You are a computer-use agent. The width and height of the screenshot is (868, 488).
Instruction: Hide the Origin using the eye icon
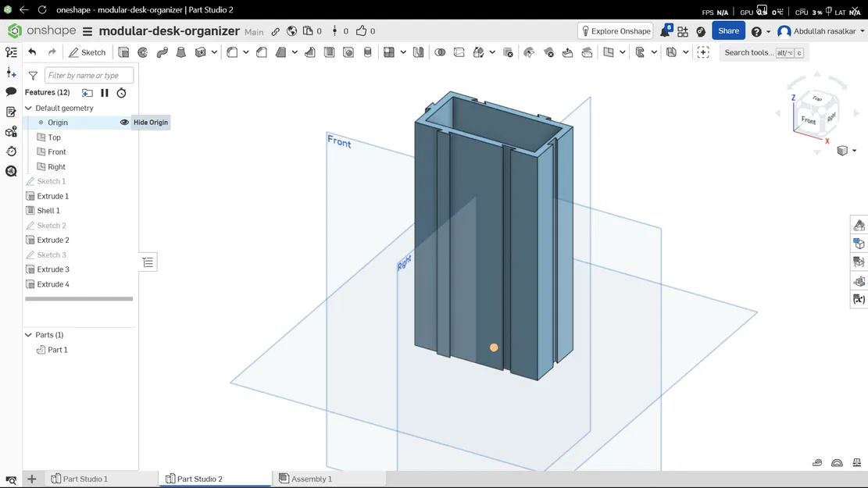[x=124, y=123]
